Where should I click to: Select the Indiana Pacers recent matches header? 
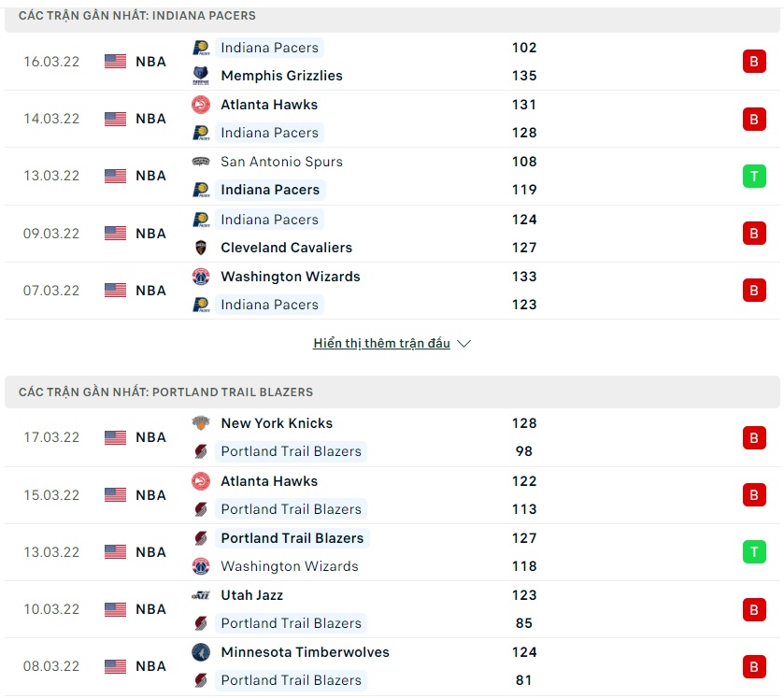tap(136, 16)
